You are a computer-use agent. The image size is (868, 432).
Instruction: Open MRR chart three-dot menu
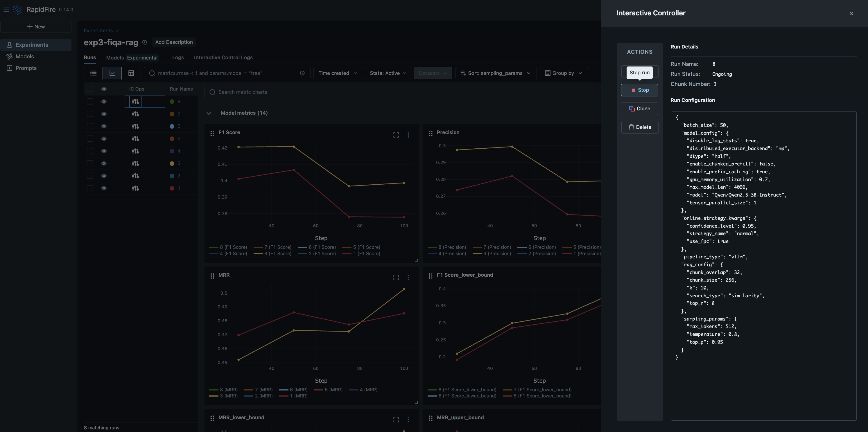(x=408, y=278)
